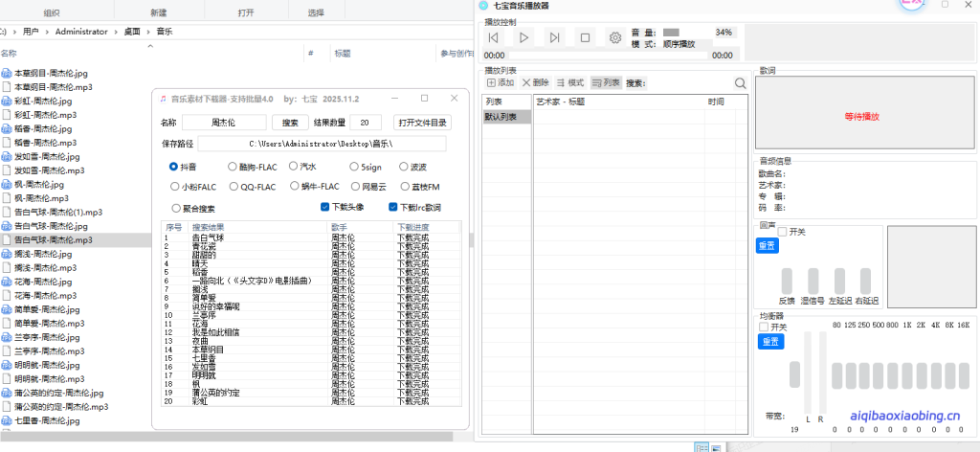The width and height of the screenshot is (980, 452).
Task: Click the 打开文件目录 button
Action: click(x=422, y=123)
